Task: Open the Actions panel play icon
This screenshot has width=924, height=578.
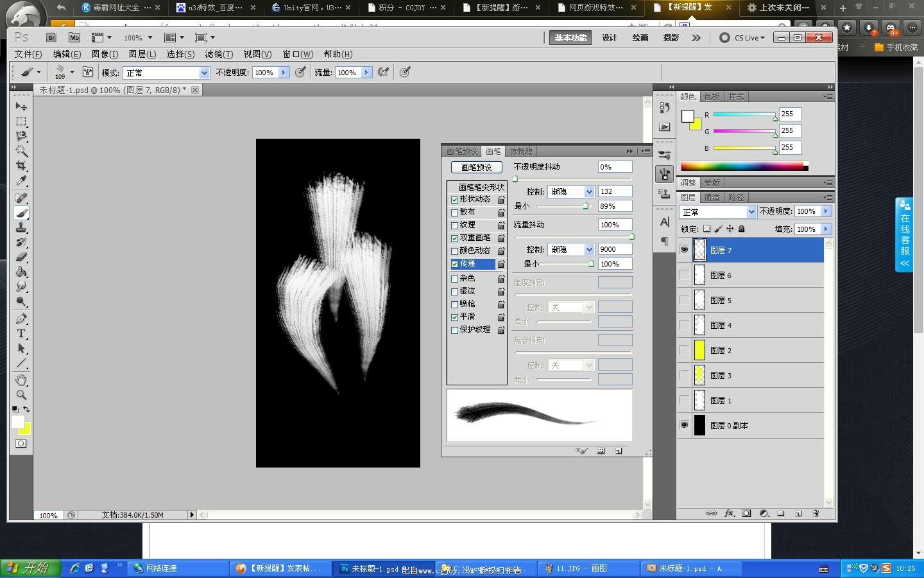Action: coord(665,127)
